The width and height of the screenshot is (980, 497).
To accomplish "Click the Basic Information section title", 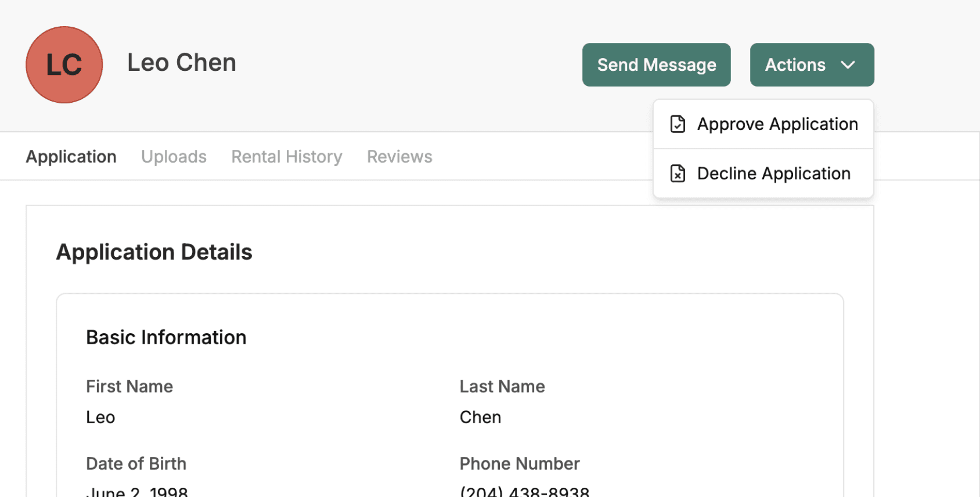I will tap(166, 337).
